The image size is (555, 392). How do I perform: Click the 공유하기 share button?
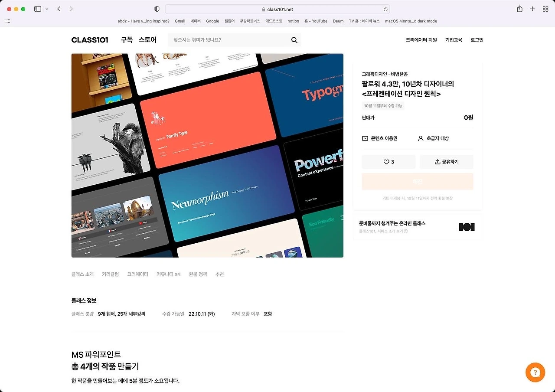[x=447, y=162]
